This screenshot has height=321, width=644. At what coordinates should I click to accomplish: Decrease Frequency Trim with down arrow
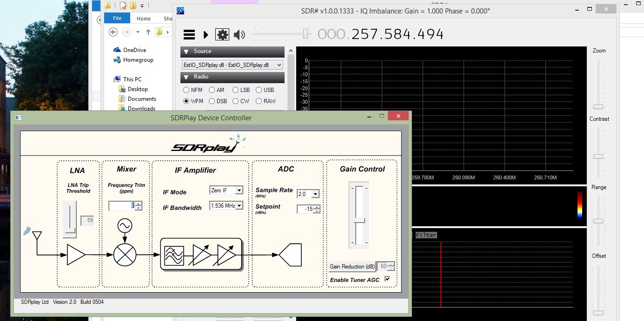(139, 208)
